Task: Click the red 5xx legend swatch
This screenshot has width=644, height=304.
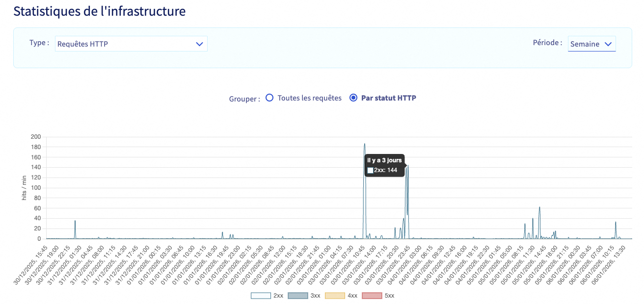Action: click(373, 296)
